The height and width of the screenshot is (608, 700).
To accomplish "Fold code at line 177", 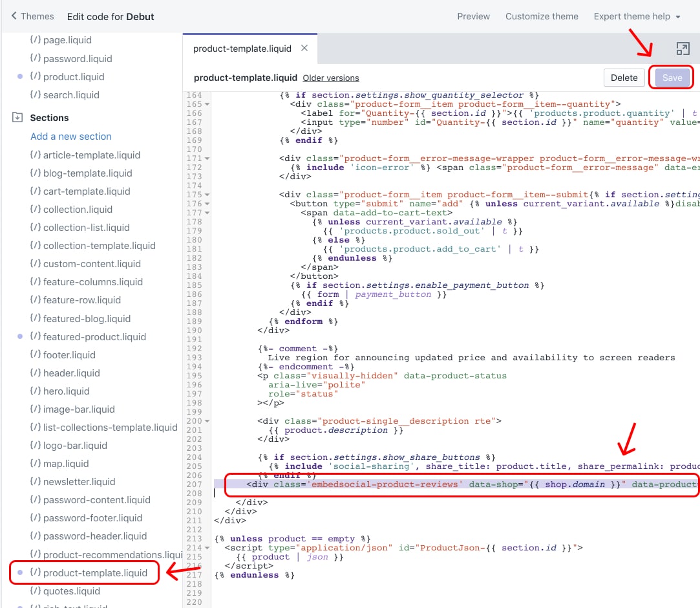I will point(207,213).
